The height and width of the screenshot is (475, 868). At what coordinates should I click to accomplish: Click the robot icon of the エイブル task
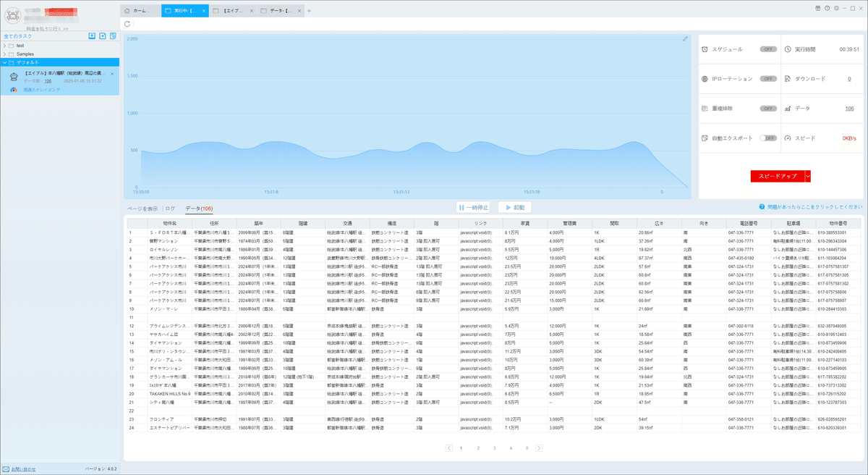tap(14, 77)
